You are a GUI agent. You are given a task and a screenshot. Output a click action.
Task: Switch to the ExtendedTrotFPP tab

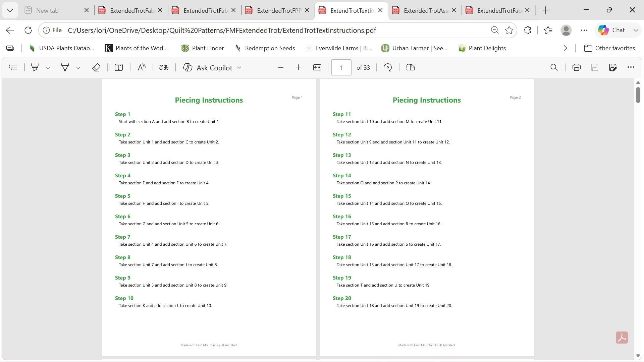coord(277,10)
